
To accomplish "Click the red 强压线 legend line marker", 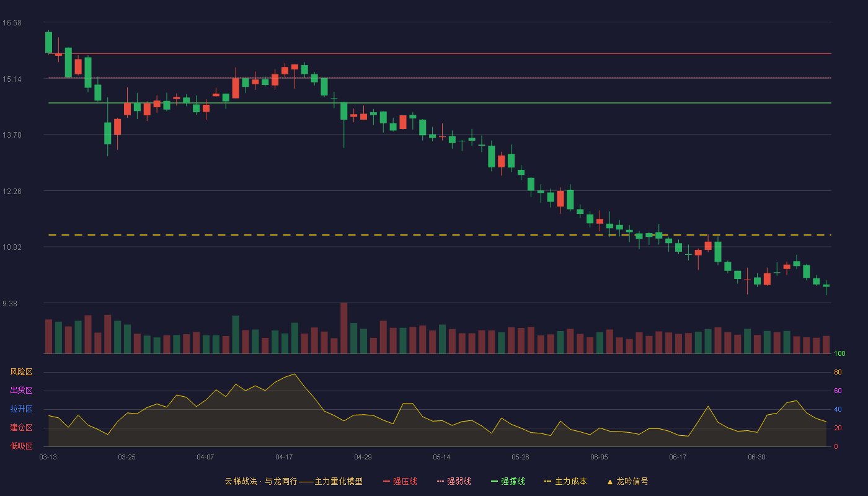I will tap(386, 481).
